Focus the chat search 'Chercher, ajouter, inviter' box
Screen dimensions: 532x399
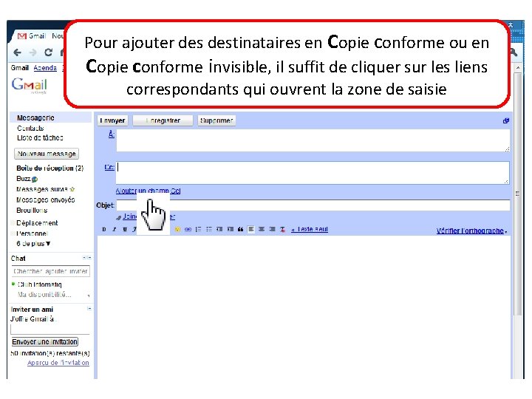click(x=50, y=271)
